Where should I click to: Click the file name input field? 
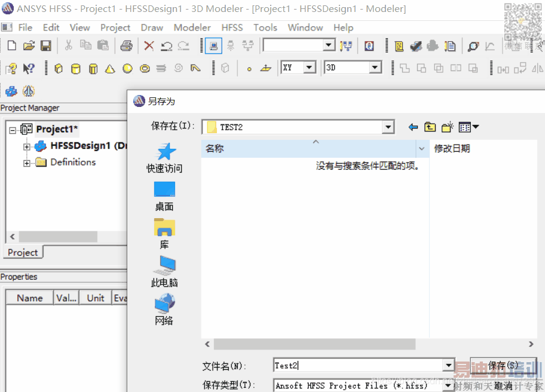tap(359, 365)
